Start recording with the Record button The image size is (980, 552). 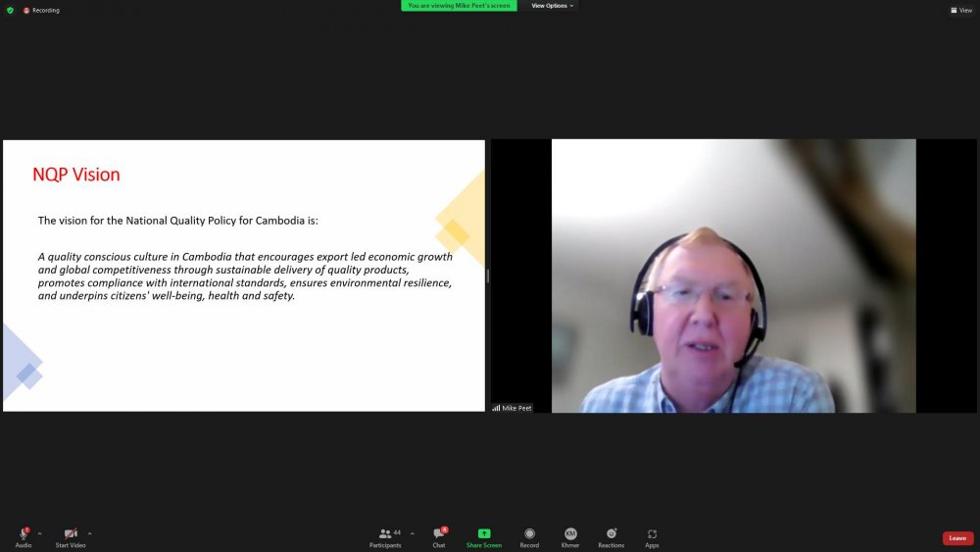[529, 533]
